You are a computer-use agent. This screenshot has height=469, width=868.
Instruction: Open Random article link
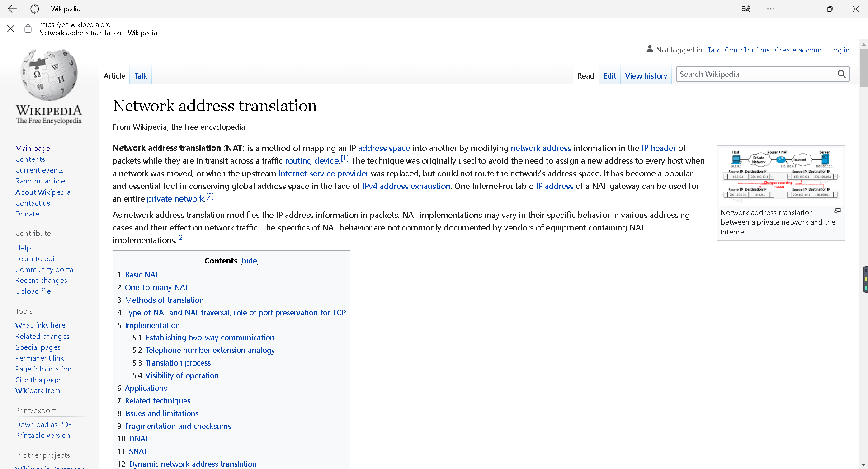click(x=40, y=181)
